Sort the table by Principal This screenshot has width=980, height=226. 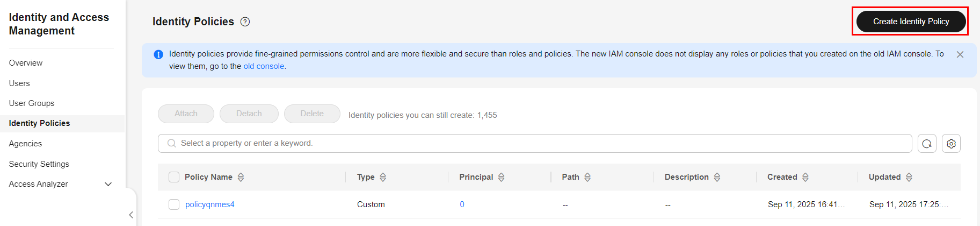point(502,177)
